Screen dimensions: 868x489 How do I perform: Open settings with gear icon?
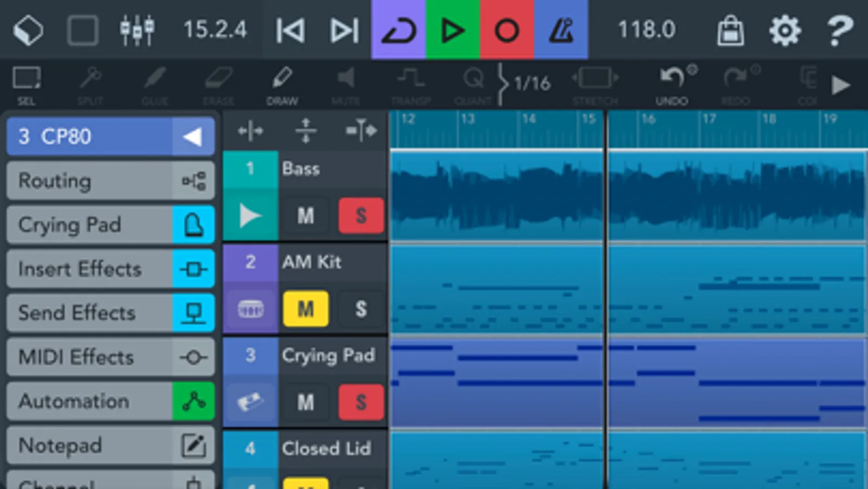[785, 30]
